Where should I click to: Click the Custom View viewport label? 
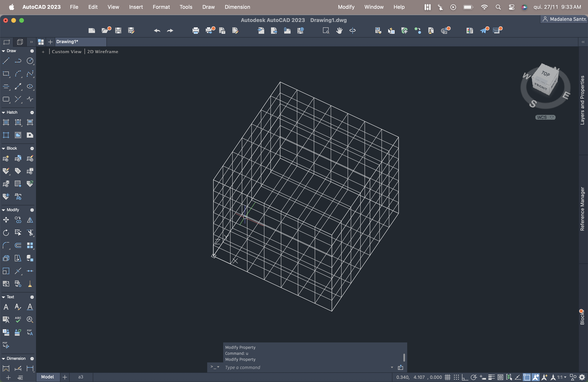(66, 52)
